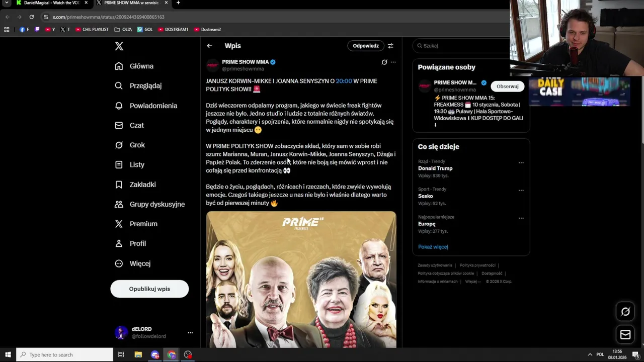Open floating Grok button at bottom right

point(625,312)
